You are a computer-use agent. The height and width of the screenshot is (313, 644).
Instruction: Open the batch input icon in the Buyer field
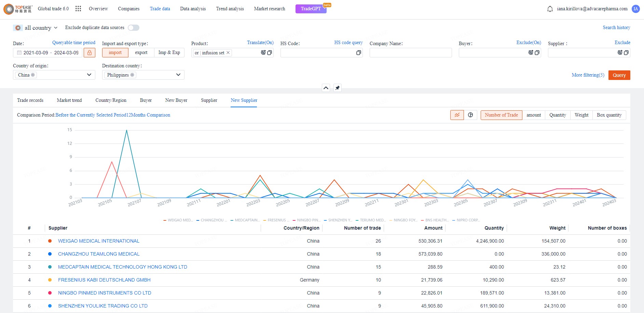(537, 53)
